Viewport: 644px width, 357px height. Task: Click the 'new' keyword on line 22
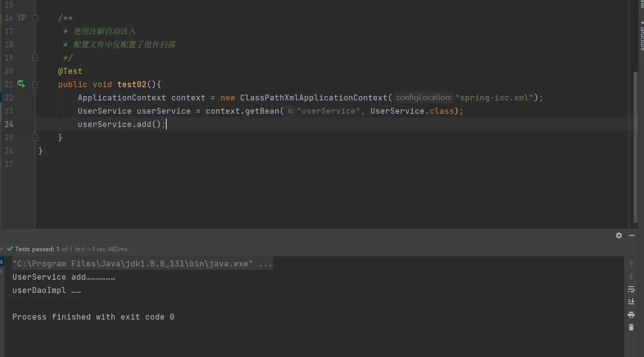(228, 97)
